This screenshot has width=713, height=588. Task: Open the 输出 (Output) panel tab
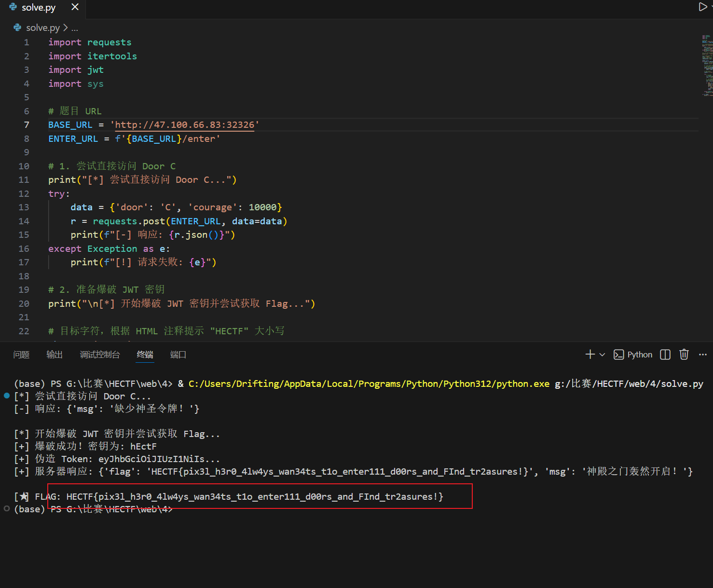tap(54, 355)
